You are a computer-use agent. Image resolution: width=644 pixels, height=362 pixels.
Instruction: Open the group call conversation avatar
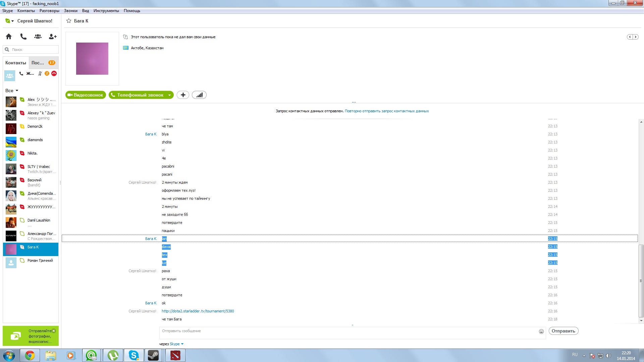click(10, 76)
